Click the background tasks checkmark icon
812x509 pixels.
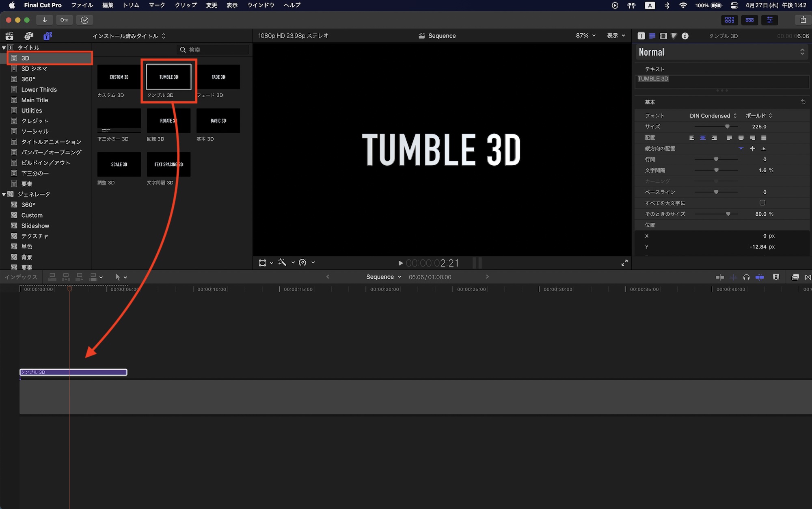(x=84, y=20)
